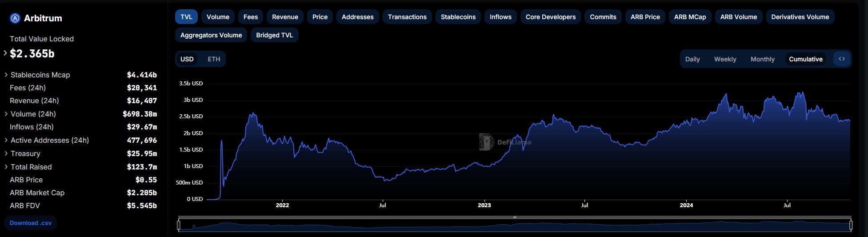The image size is (868, 237).
Task: Click the Total Raised value $123.7m
Action: [142, 167]
